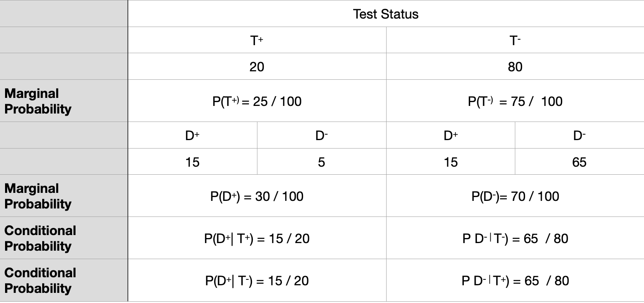Select the T- column header cell
The width and height of the screenshot is (644, 303).
coord(515,41)
